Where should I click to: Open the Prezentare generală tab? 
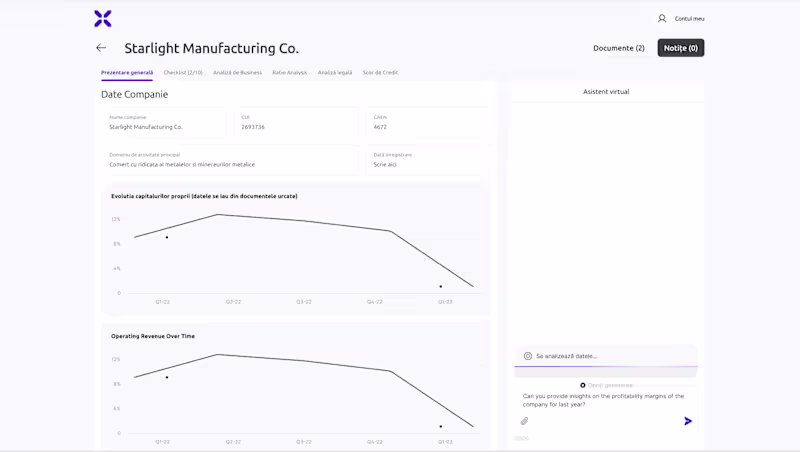127,73
